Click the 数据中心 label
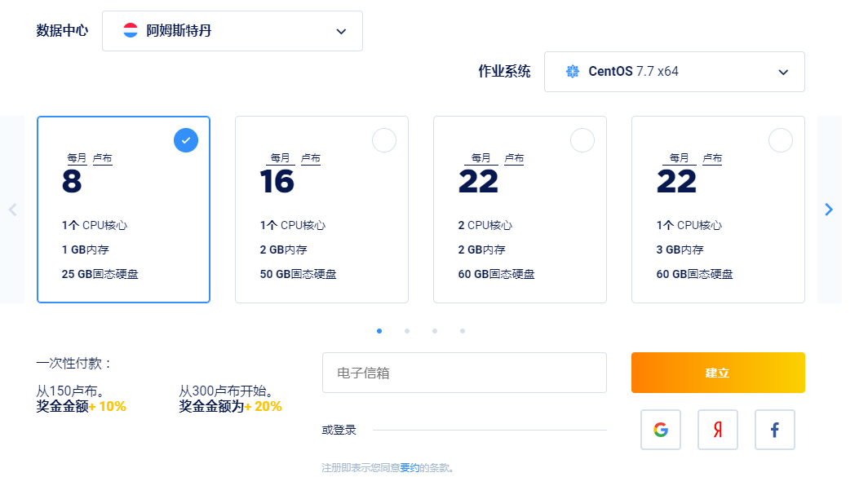The width and height of the screenshot is (868, 477). coord(62,30)
